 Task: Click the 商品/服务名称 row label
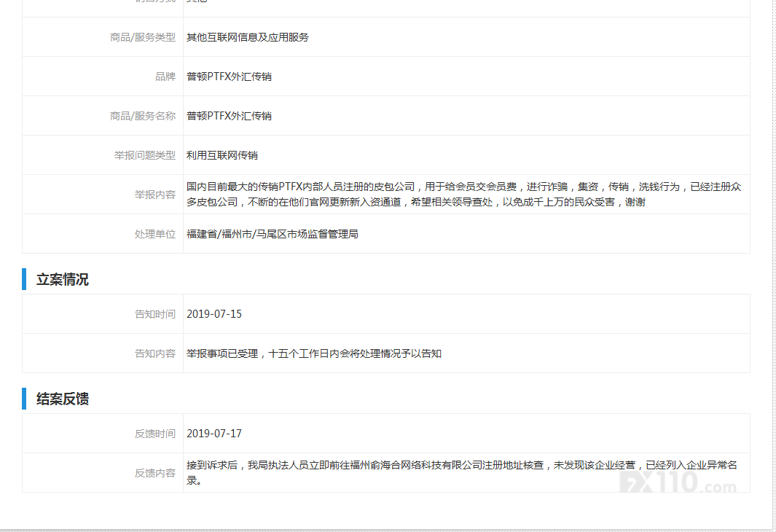(x=143, y=116)
